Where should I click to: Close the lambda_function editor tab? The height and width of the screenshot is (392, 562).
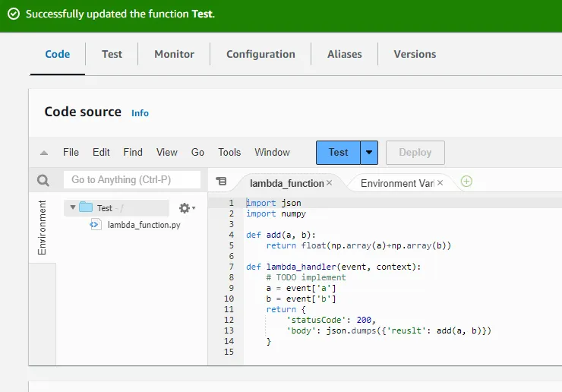(330, 183)
